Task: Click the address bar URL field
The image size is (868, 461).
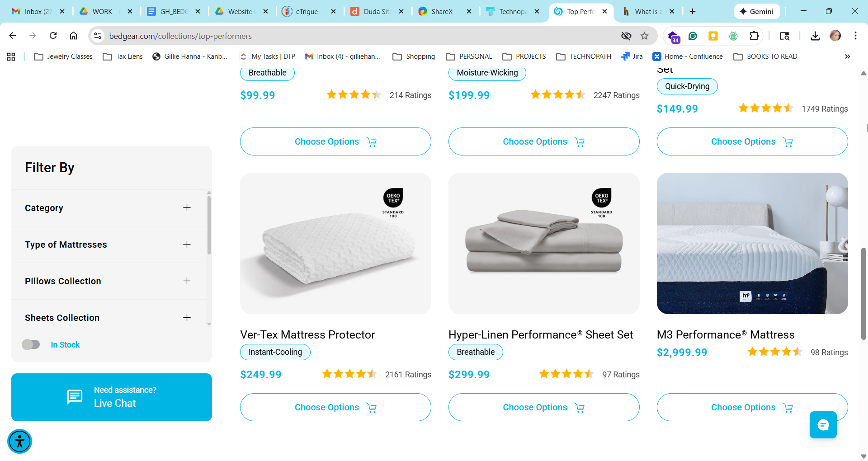Action: (316, 36)
